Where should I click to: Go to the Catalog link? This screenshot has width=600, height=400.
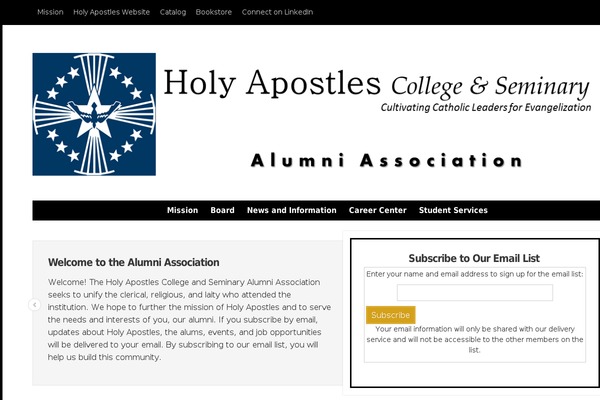(x=173, y=12)
